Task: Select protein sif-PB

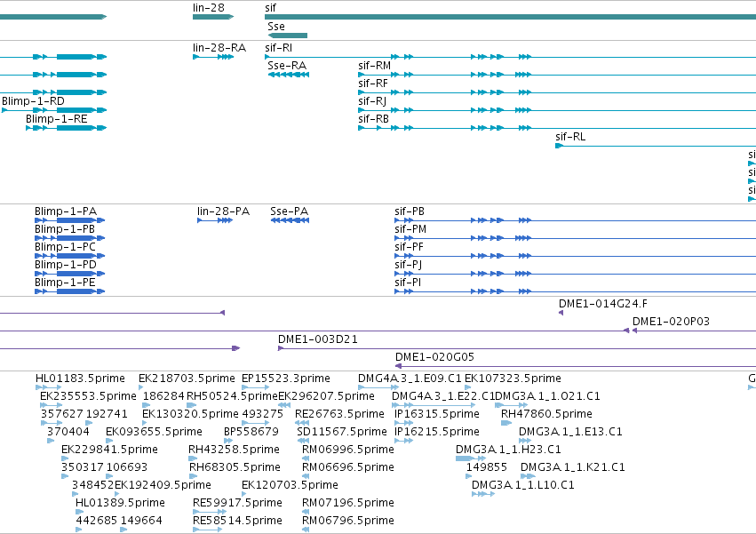Action: pyautogui.click(x=410, y=211)
